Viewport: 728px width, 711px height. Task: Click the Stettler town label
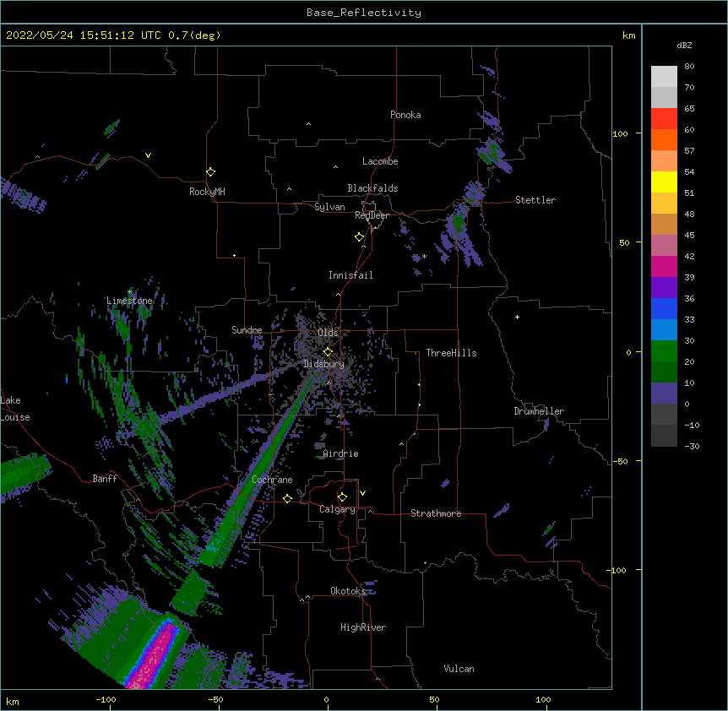535,200
